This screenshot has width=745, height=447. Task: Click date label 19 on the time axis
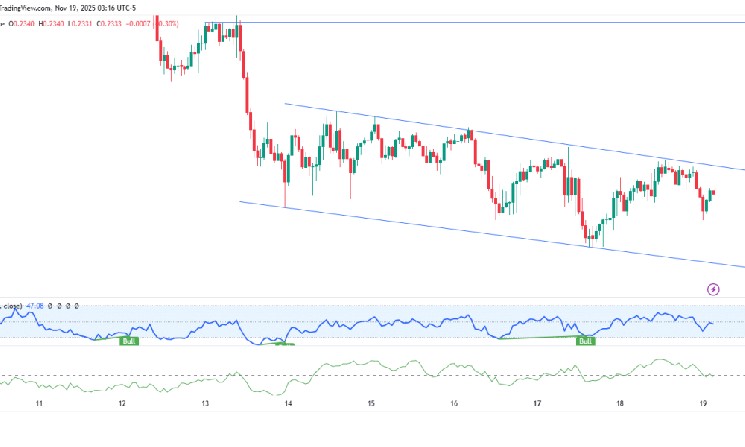click(x=702, y=406)
